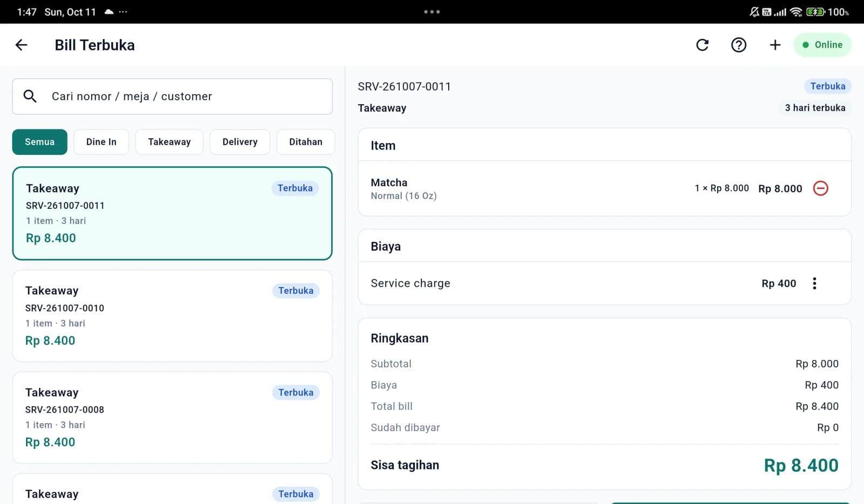
Task: Switch to the Dine In filter
Action: pyautogui.click(x=102, y=142)
